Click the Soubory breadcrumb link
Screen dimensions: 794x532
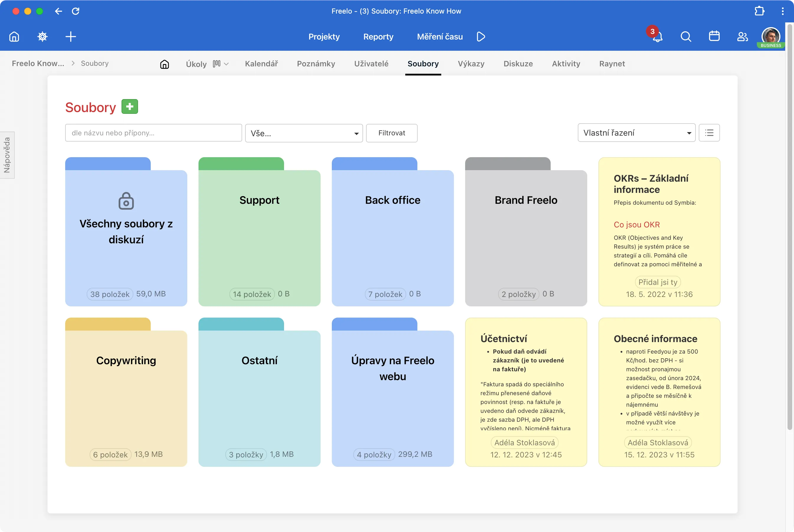pos(95,63)
